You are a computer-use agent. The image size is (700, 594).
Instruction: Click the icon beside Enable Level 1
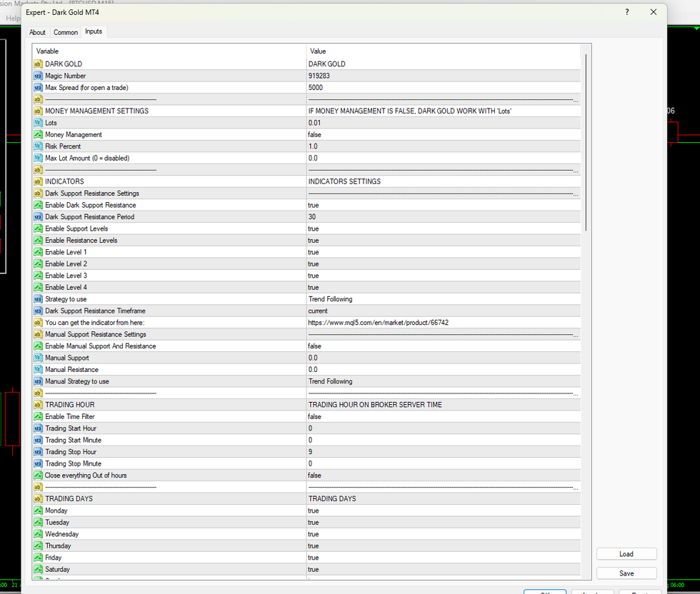(x=38, y=252)
